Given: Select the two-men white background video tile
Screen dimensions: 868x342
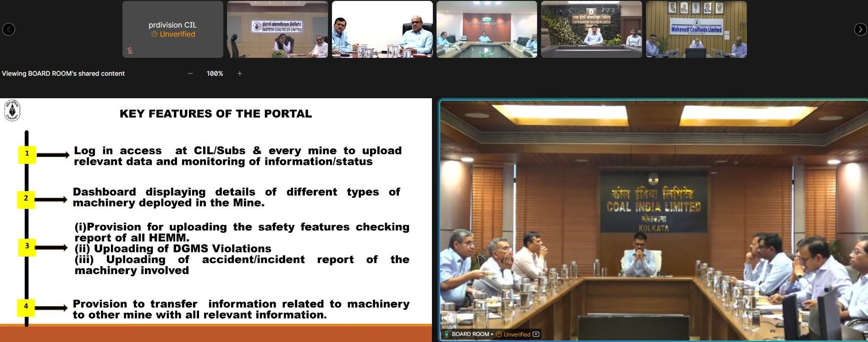Looking at the screenshot, I should point(382,29).
